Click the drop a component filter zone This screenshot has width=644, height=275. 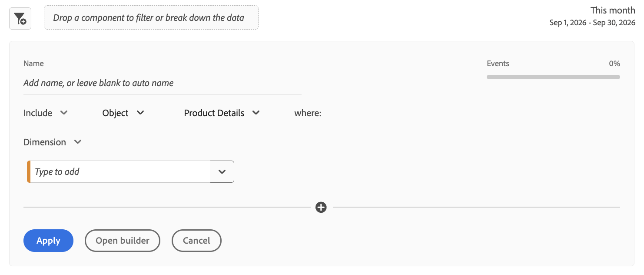pyautogui.click(x=151, y=17)
